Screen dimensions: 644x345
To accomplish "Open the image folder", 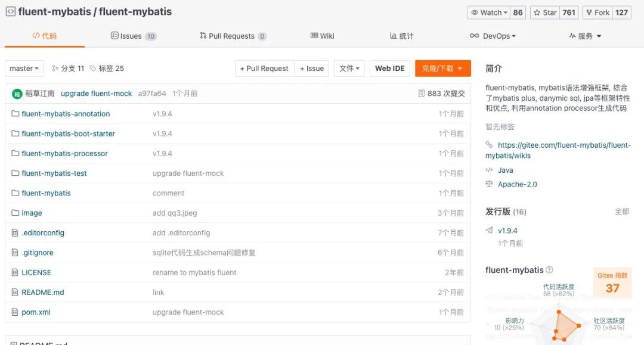I will (x=32, y=213).
